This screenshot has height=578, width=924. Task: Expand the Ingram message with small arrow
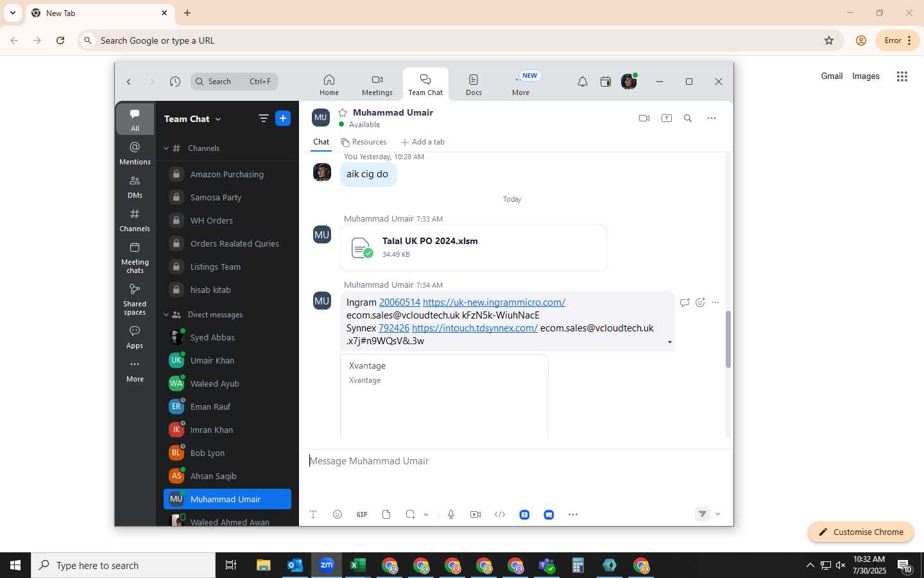tap(670, 342)
